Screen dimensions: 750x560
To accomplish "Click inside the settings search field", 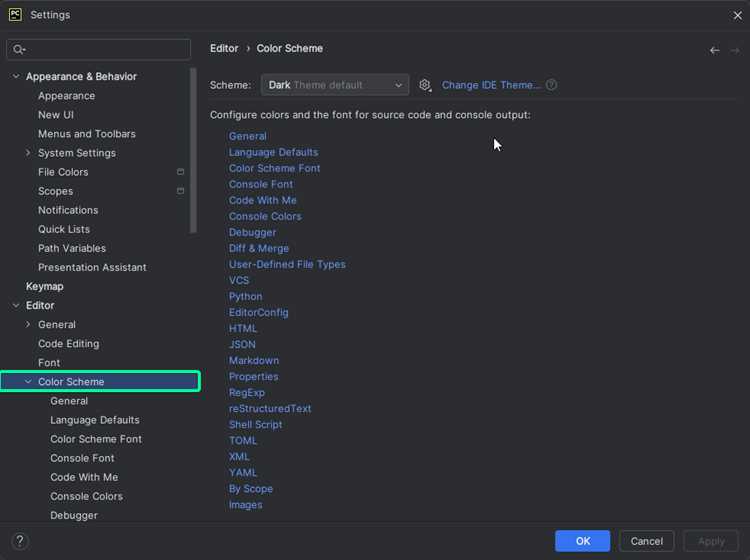I will pyautogui.click(x=99, y=49).
